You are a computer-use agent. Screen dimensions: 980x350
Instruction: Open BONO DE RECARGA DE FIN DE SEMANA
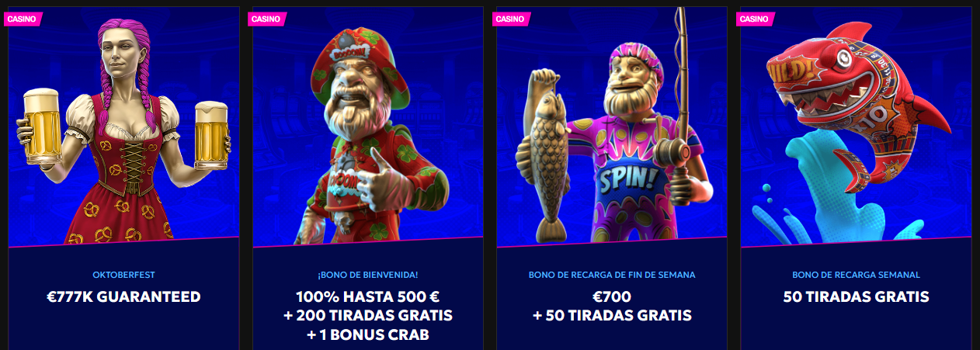coord(612,275)
